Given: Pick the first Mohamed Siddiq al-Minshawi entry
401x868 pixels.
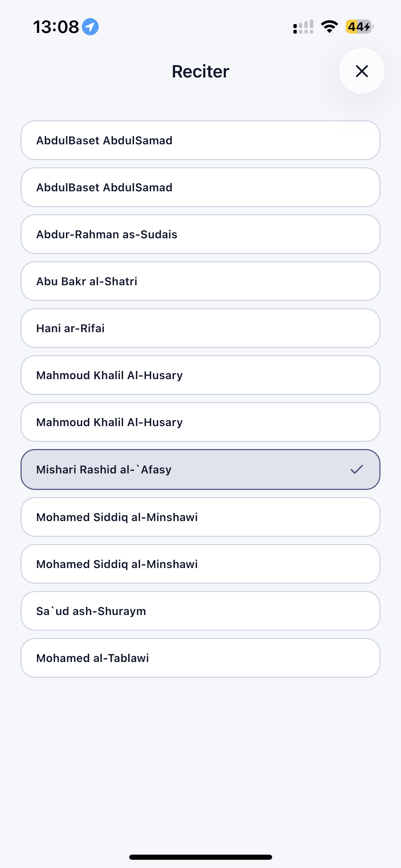Looking at the screenshot, I should pos(200,517).
